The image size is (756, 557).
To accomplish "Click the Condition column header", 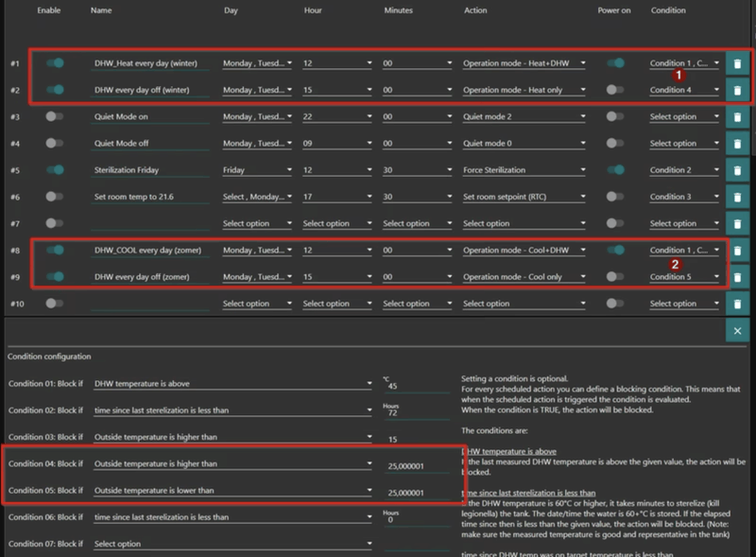I will 668,10.
